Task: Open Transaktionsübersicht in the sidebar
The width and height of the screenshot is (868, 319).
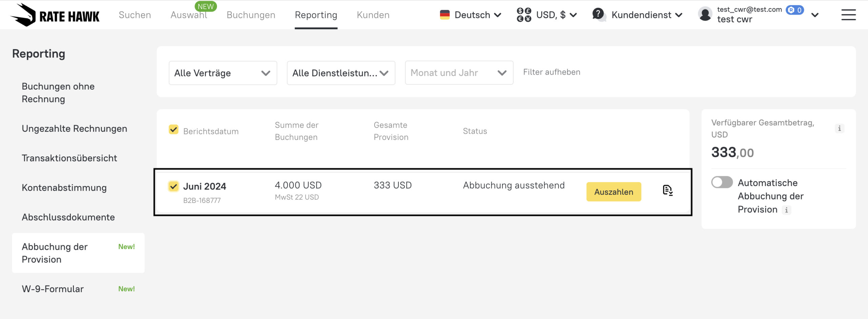Action: coord(69,158)
